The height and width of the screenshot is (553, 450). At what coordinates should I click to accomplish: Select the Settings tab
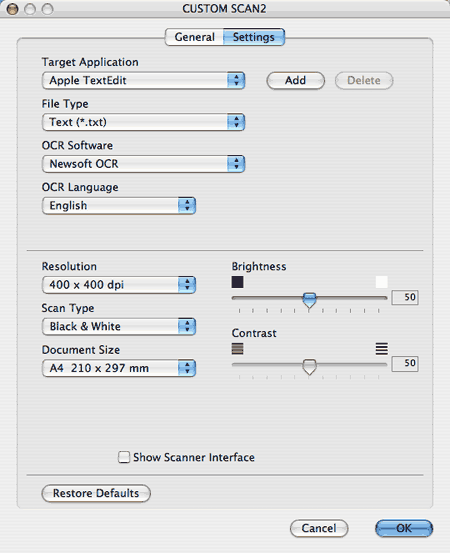(254, 37)
